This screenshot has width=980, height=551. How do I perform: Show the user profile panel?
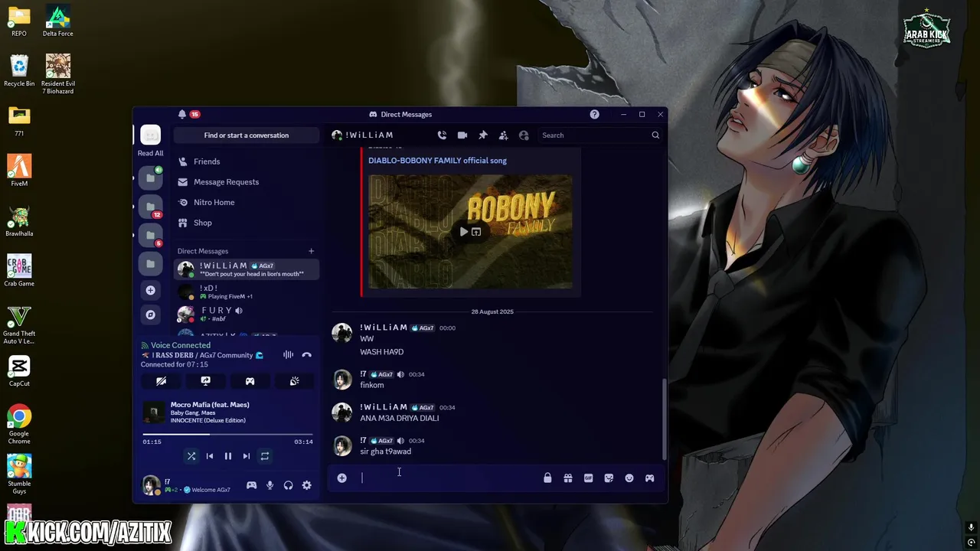click(524, 135)
